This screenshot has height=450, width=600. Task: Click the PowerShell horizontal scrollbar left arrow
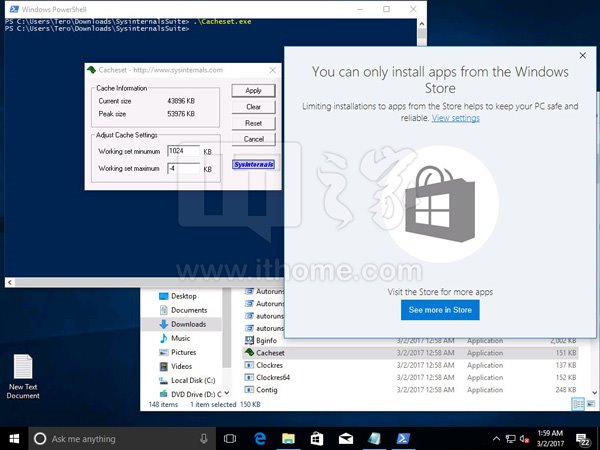pos(10,282)
